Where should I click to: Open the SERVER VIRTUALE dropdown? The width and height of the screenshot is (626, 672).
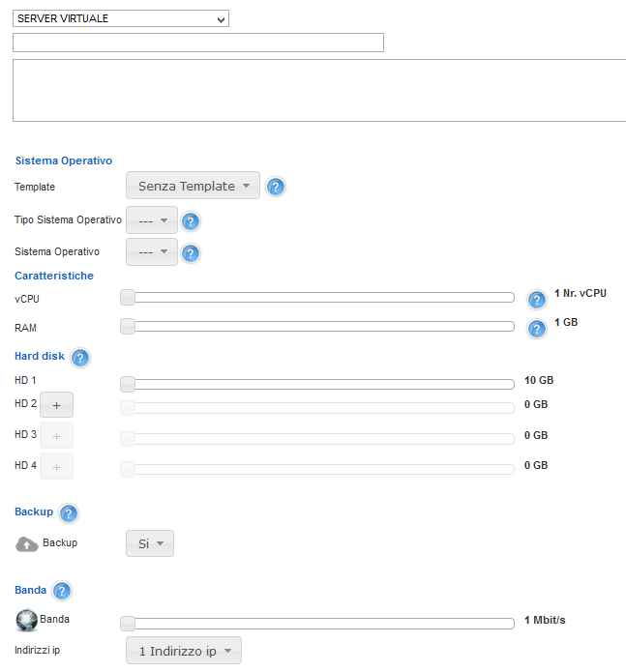[x=121, y=18]
